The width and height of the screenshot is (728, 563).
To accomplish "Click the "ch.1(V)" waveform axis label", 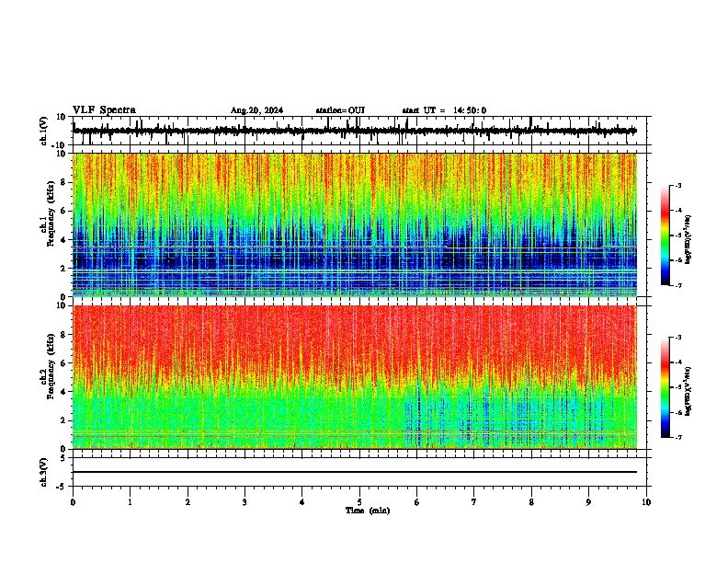I will (43, 131).
